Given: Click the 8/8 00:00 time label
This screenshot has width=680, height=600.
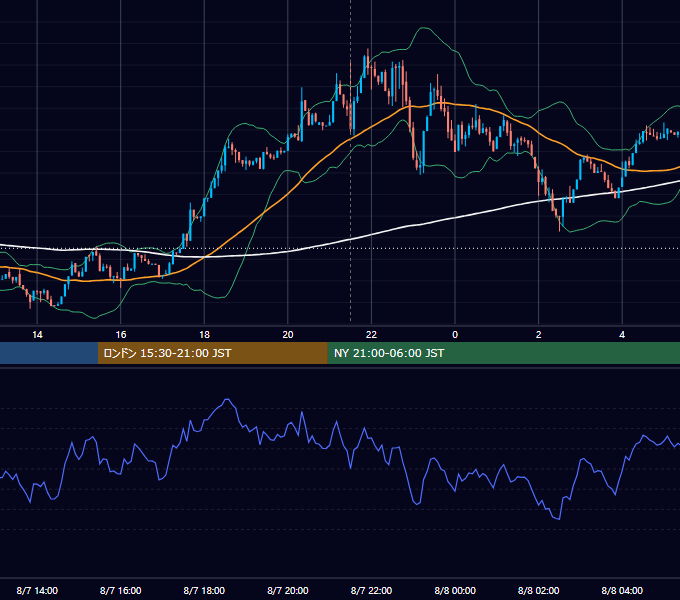Looking at the screenshot, I should [x=455, y=590].
